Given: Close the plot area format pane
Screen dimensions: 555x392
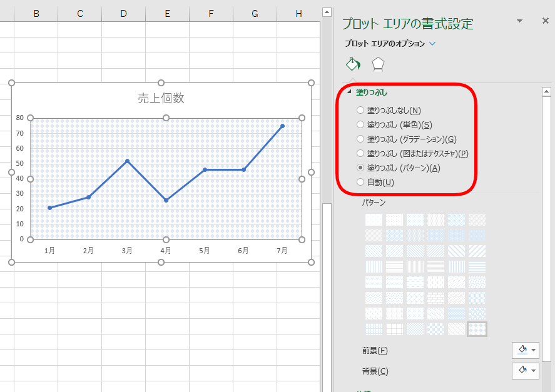Looking at the screenshot, I should point(545,21).
